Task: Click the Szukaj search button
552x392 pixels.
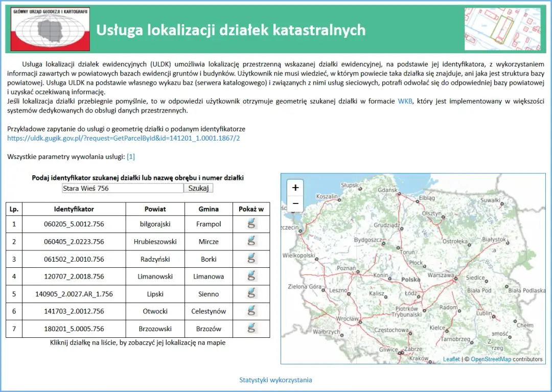Action: click(x=198, y=188)
